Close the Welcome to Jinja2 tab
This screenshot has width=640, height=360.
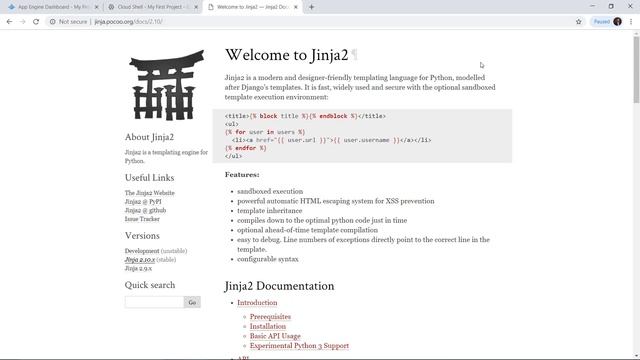pos(296,7)
